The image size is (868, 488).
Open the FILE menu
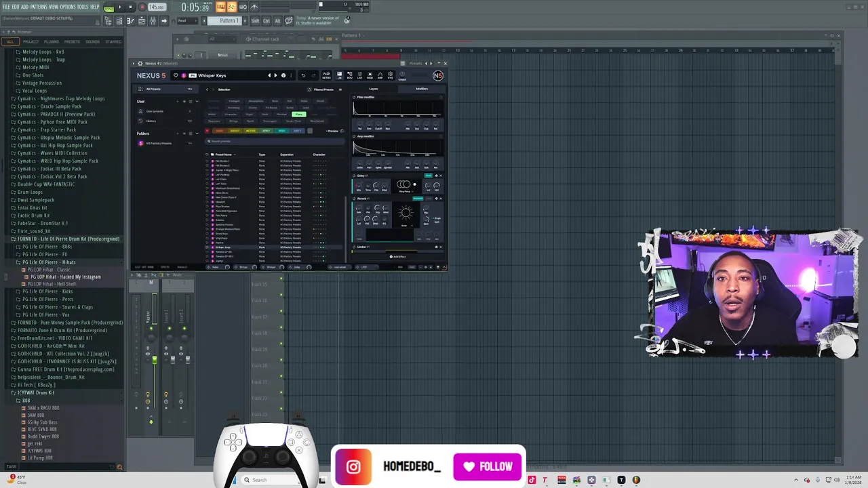[x=7, y=7]
